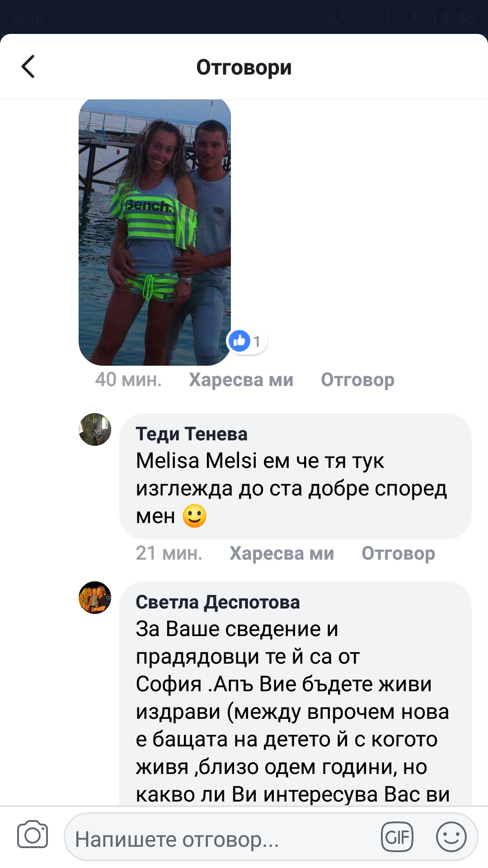The image size is (488, 868).
Task: Open Светла Деспотова's name link
Action: 218,602
